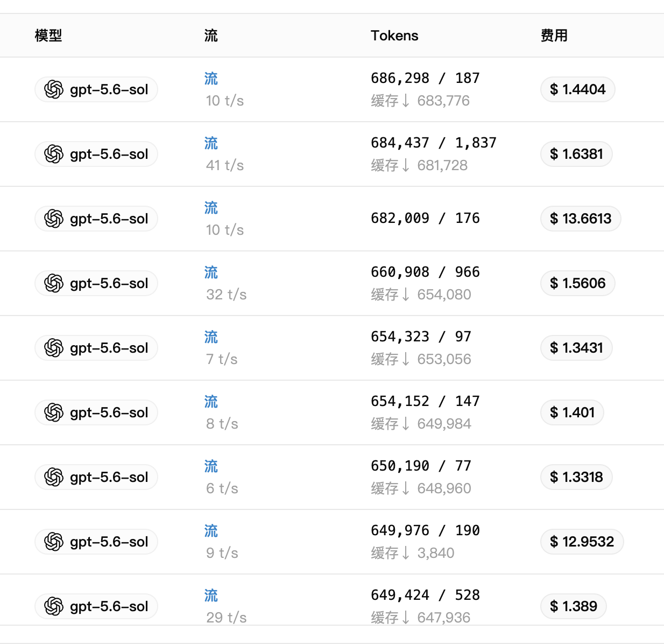The image size is (664, 644).
Task: Click the $ 1.3318 cost badge
Action: pos(576,477)
